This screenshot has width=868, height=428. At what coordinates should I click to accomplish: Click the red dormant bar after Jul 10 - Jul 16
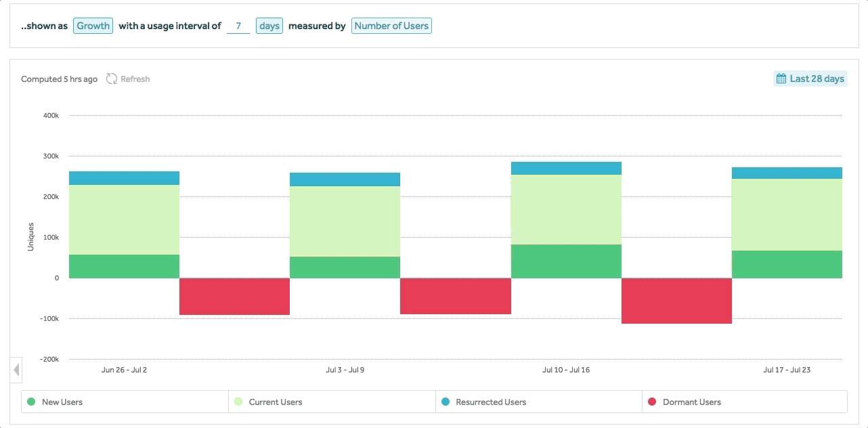click(x=676, y=301)
